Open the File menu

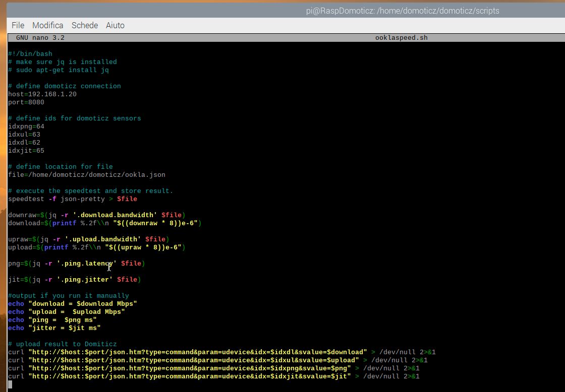point(18,25)
